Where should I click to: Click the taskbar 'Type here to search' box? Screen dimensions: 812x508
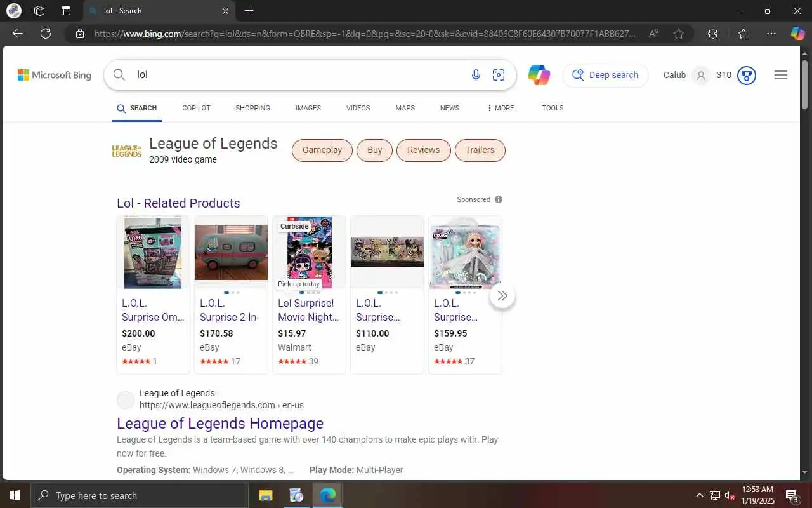click(140, 495)
